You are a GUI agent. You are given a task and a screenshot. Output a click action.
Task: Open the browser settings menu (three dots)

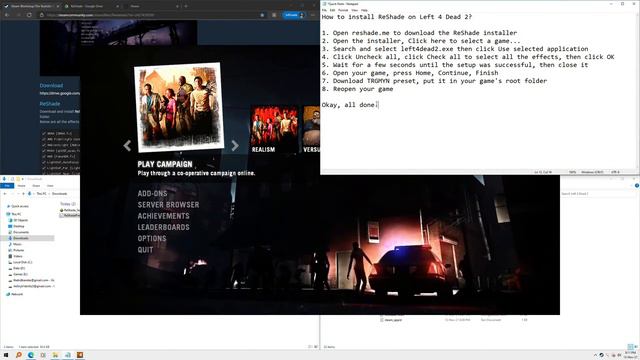click(313, 15)
